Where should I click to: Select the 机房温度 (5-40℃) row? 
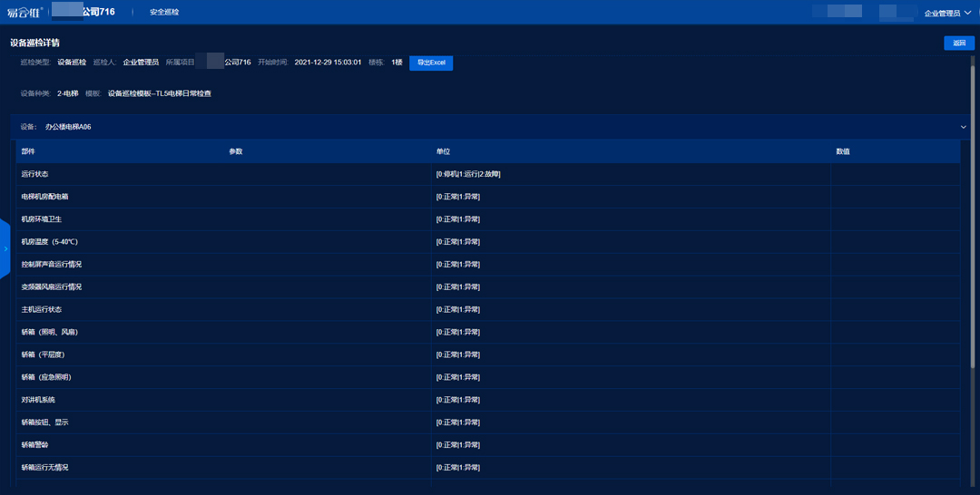[x=49, y=242]
